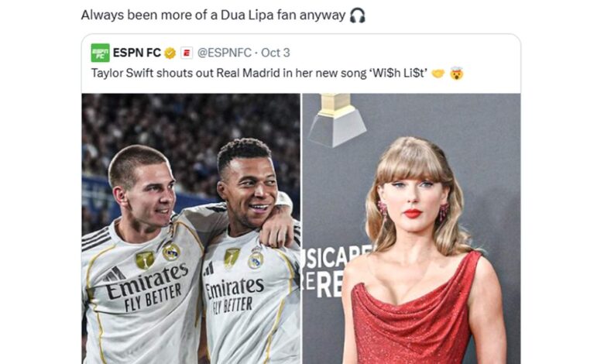The image size is (604, 364).
Task: Click the headphones emoji in the post
Action: [357, 15]
